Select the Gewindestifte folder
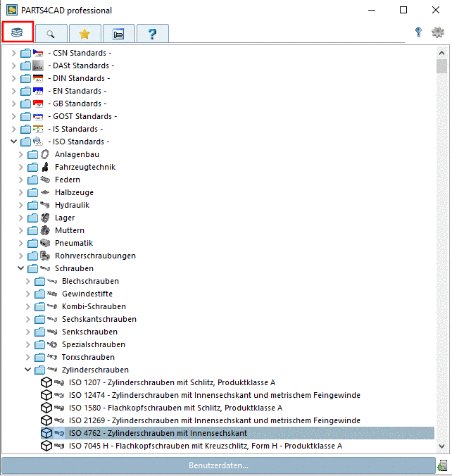Image resolution: width=452 pixels, height=476 pixels. click(x=87, y=294)
